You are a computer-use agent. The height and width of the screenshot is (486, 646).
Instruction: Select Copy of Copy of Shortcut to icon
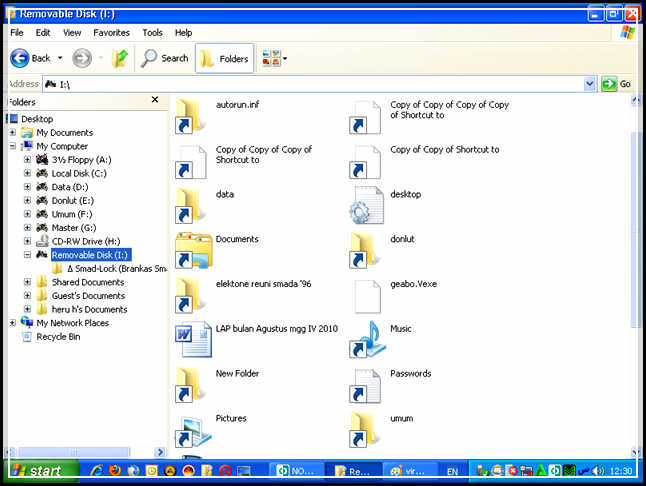(x=365, y=162)
